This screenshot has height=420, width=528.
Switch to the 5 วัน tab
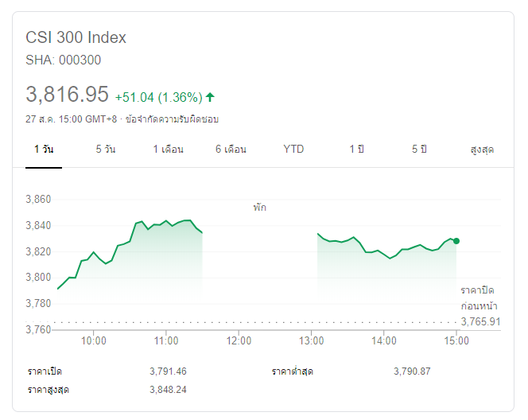105,149
